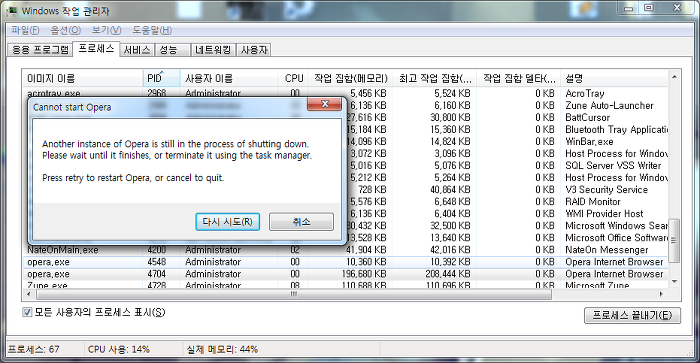Click Bluetooth Tray Application description
This screenshot has width=700, height=363.
(617, 130)
